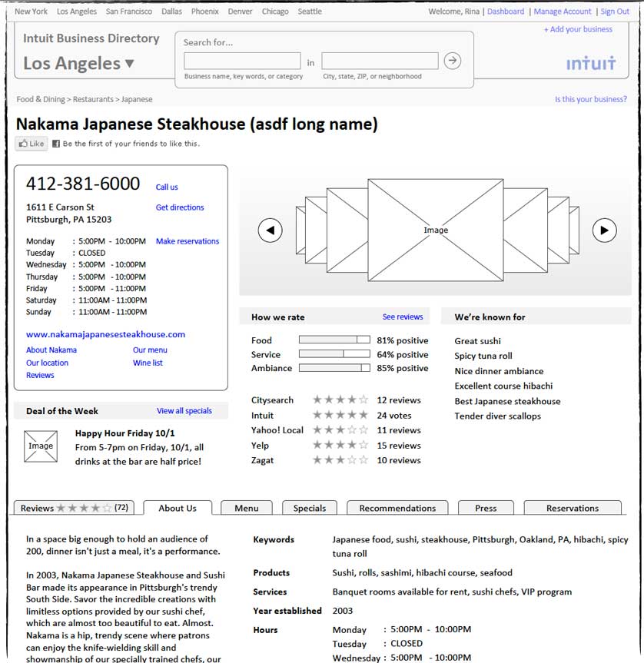
Task: Open www.nakamajapanesesteakhouse.com website link
Action: (x=106, y=334)
